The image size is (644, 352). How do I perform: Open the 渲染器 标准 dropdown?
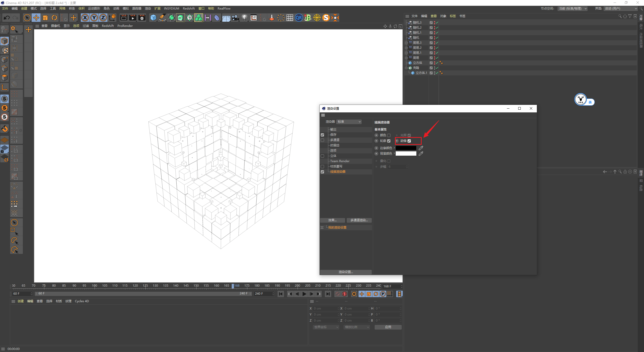point(349,122)
